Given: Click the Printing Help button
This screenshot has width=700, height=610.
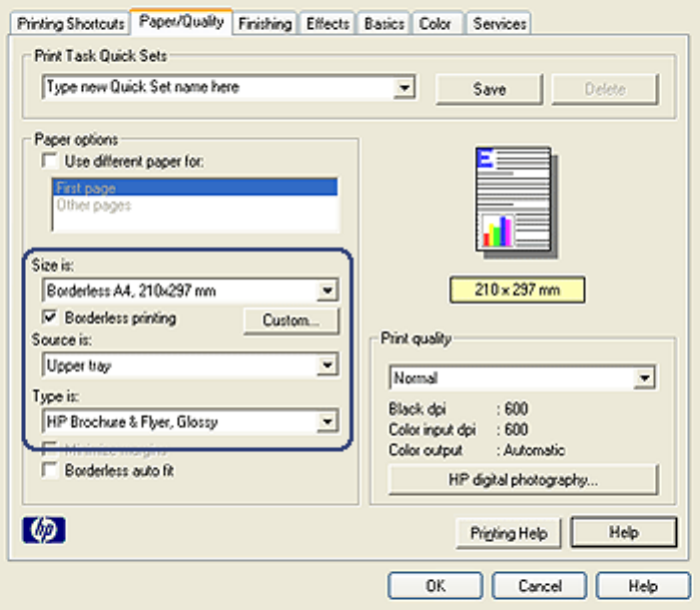Looking at the screenshot, I should [508, 533].
